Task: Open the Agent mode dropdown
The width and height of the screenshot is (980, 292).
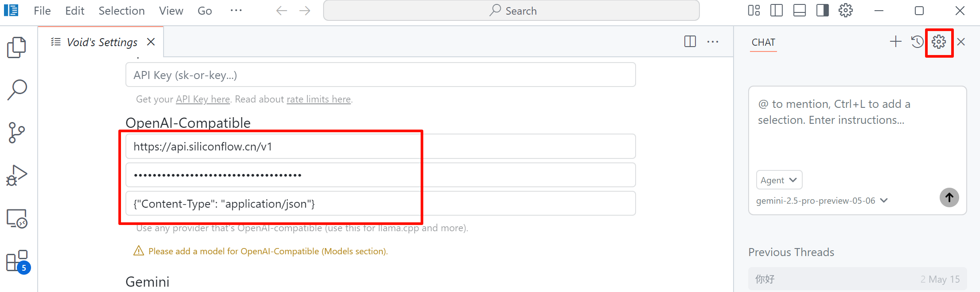Action: pyautogui.click(x=779, y=180)
